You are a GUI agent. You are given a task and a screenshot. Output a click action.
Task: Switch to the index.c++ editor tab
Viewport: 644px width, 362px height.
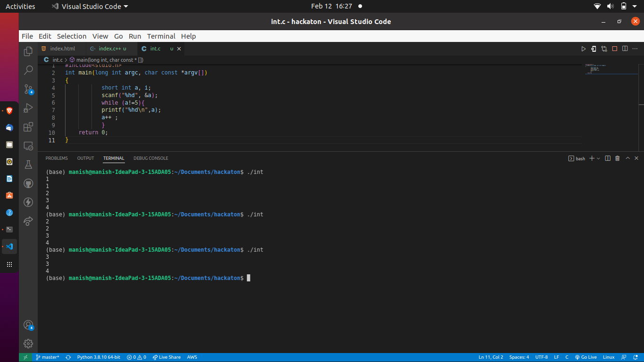pos(112,49)
